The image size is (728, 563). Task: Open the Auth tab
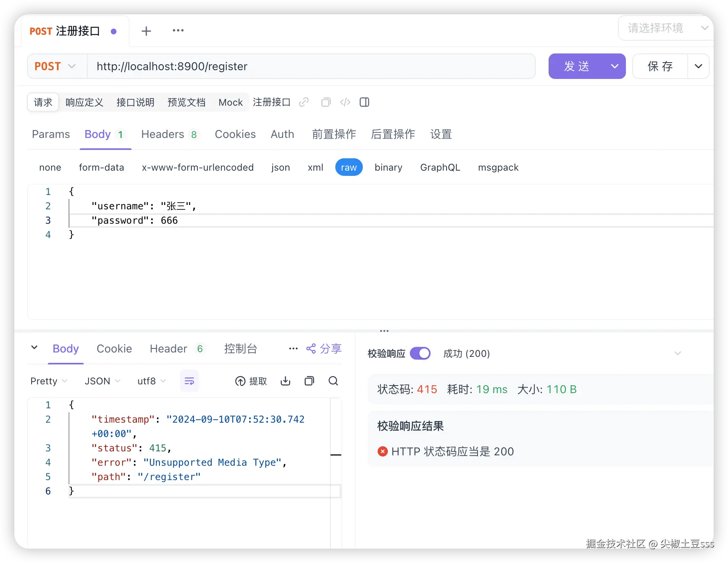282,134
